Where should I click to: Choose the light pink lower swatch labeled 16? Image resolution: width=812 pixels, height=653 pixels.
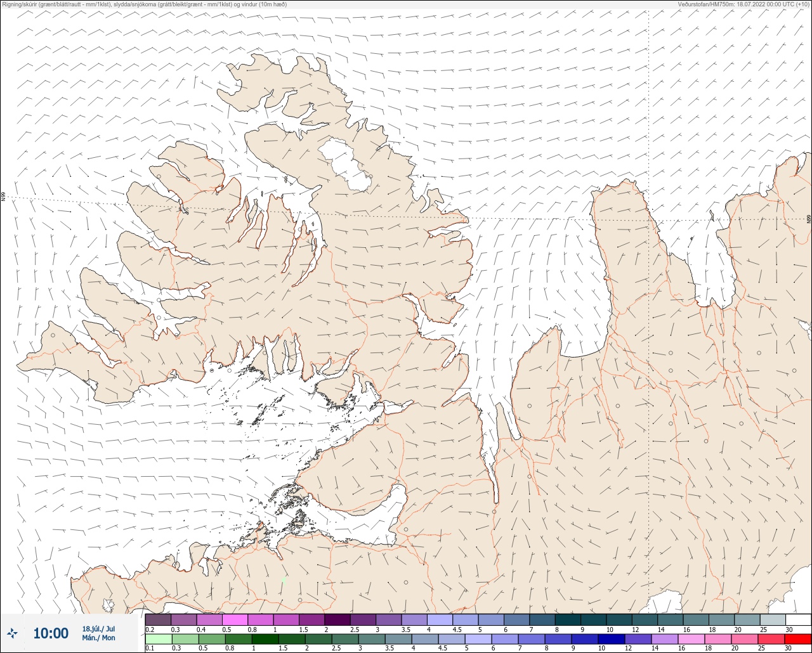[x=691, y=639]
